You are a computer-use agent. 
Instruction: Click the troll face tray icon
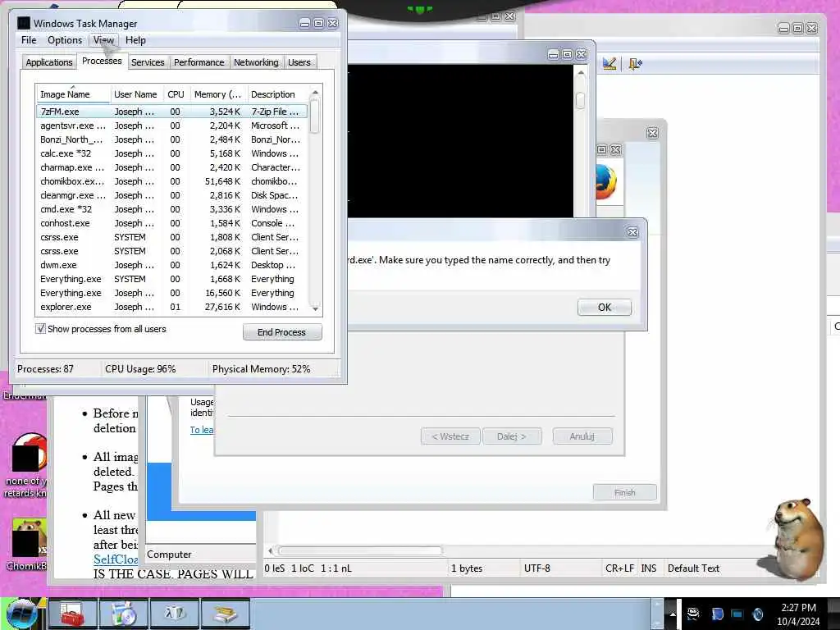coord(693,614)
